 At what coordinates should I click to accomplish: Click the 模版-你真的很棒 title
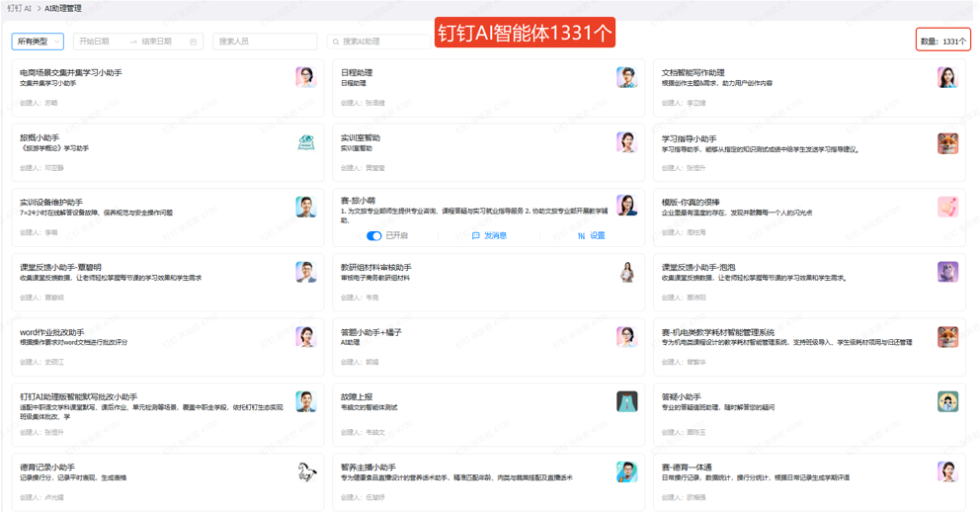click(x=691, y=202)
